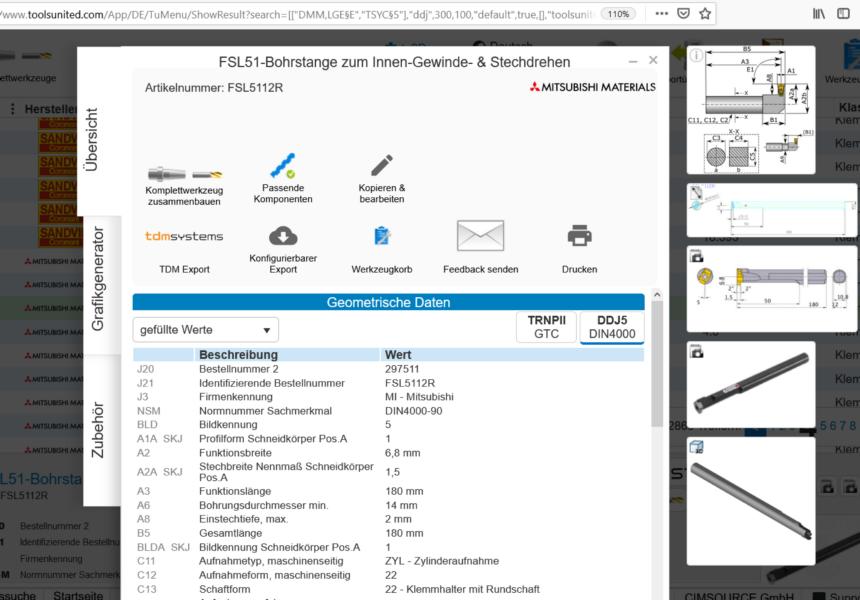Viewport: 860px width, 600px height.
Task: Switch to the Übersicht side tab
Action: click(x=91, y=139)
